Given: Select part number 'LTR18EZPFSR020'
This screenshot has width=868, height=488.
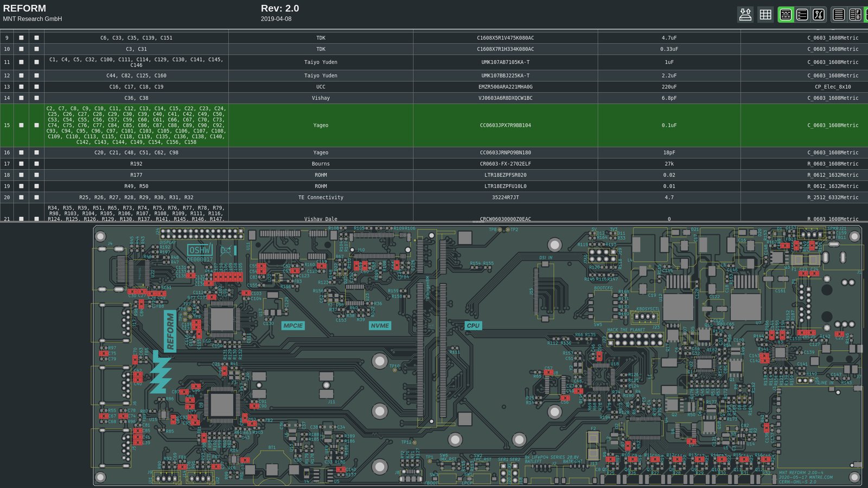Looking at the screenshot, I should [x=505, y=175].
